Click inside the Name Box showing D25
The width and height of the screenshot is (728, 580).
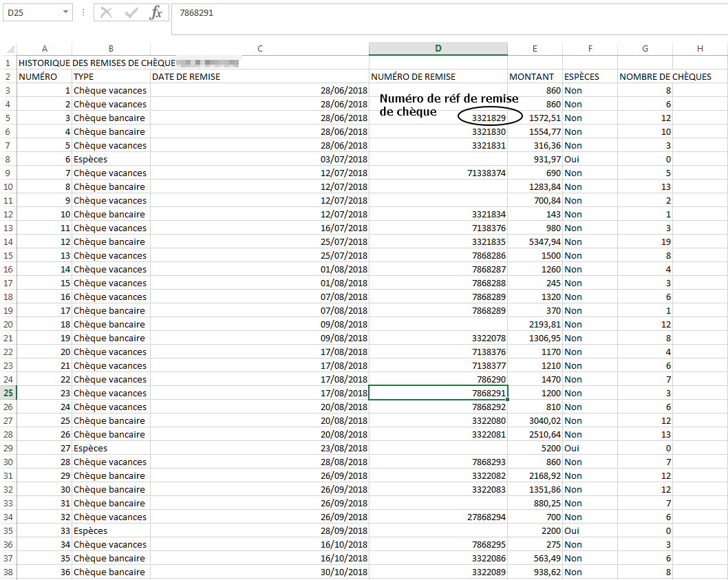point(32,12)
